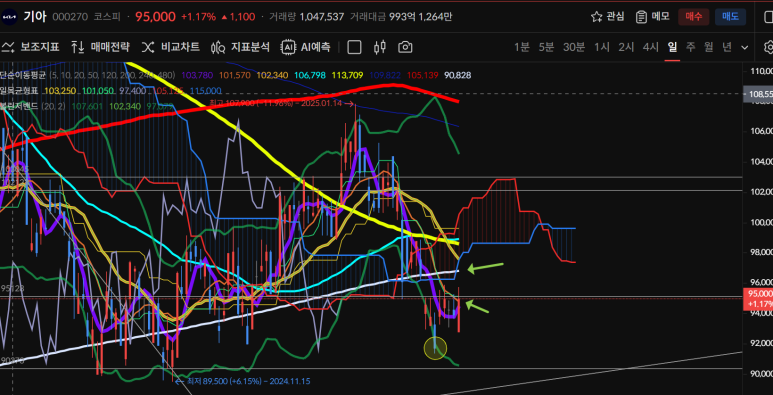Switch to 1시 timeframe
The height and width of the screenshot is (395, 773).
[601, 47]
